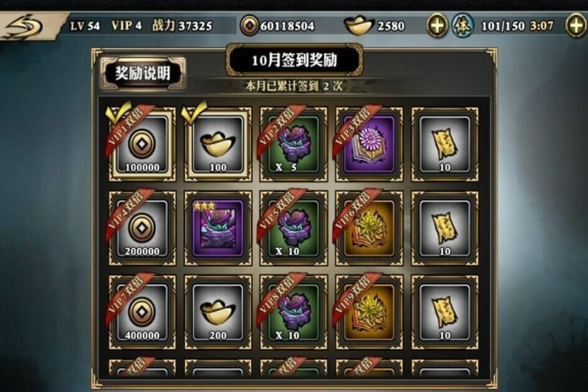Select the VIP4 double 200000 coins reward
Screen dimensions: 588x392
(x=142, y=228)
